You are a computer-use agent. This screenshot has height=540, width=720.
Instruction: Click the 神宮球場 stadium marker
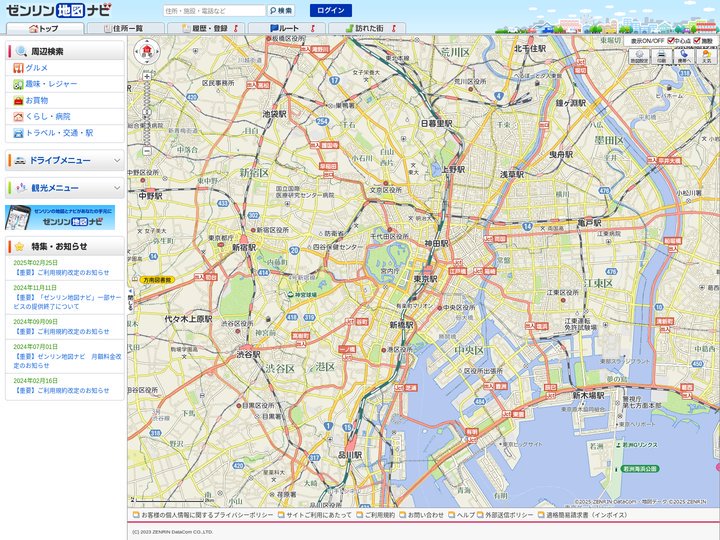coord(303,294)
